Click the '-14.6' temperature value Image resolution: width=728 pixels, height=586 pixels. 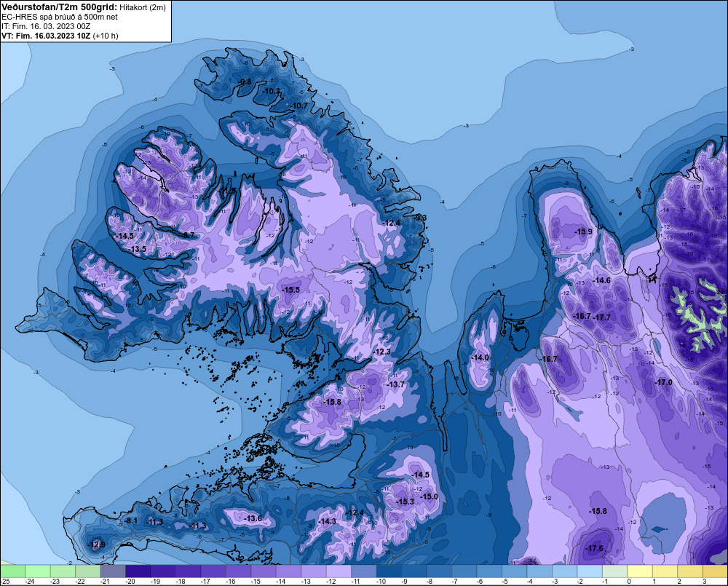(x=602, y=280)
